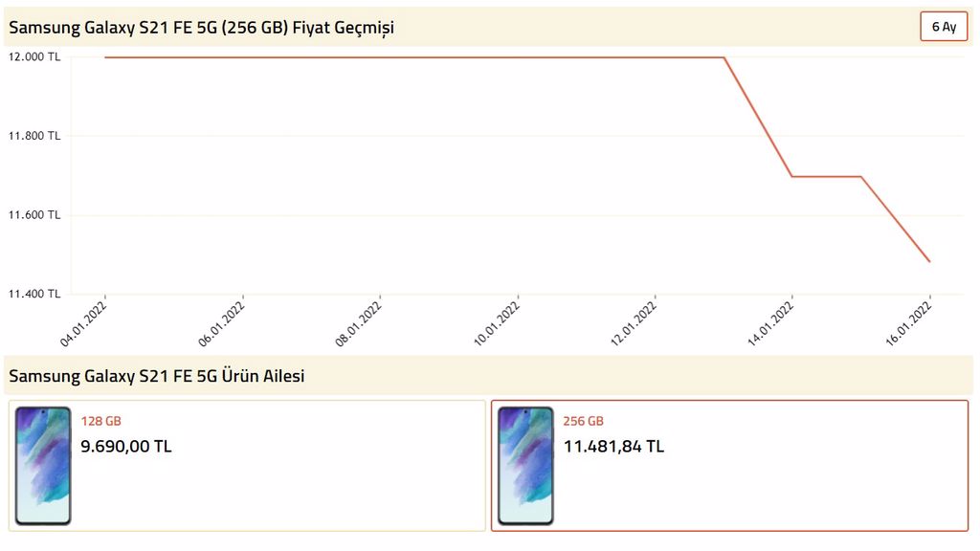The height and width of the screenshot is (551, 980).
Task: Open the 256 GB variant card
Action: coord(730,466)
